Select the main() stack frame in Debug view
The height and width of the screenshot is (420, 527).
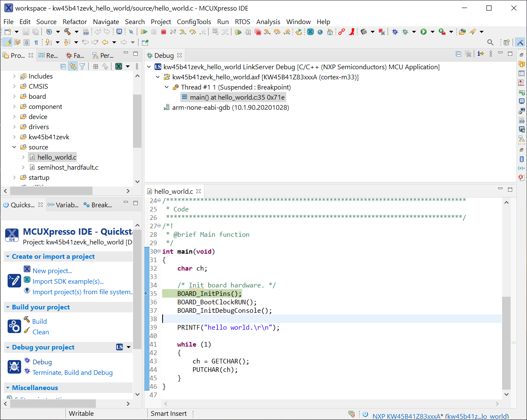click(x=237, y=98)
